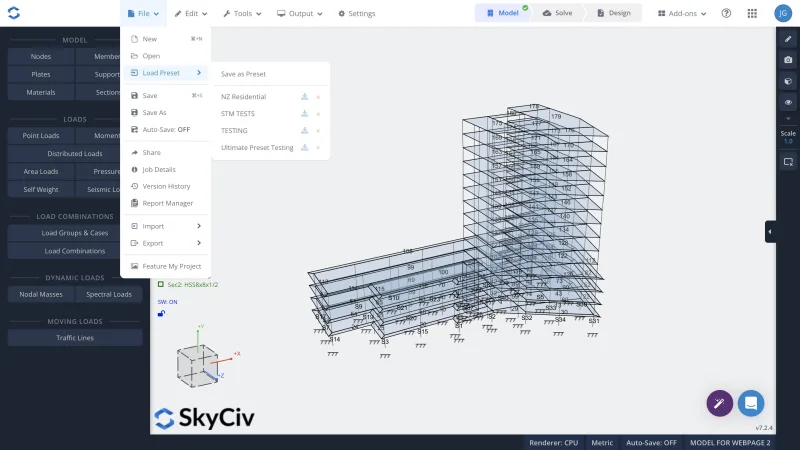This screenshot has height=450, width=800.
Task: Open the Tools dropdown menu
Action: click(x=242, y=14)
